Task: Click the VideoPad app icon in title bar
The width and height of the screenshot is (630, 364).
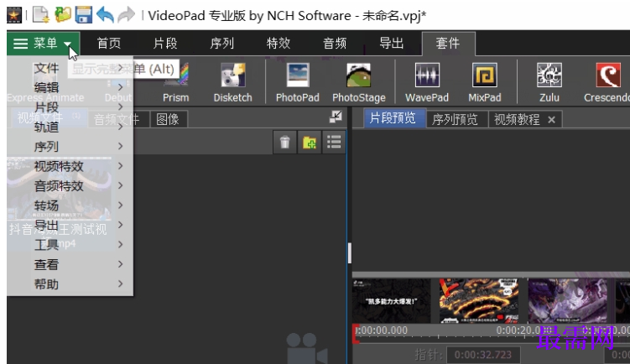Action: 14,15
